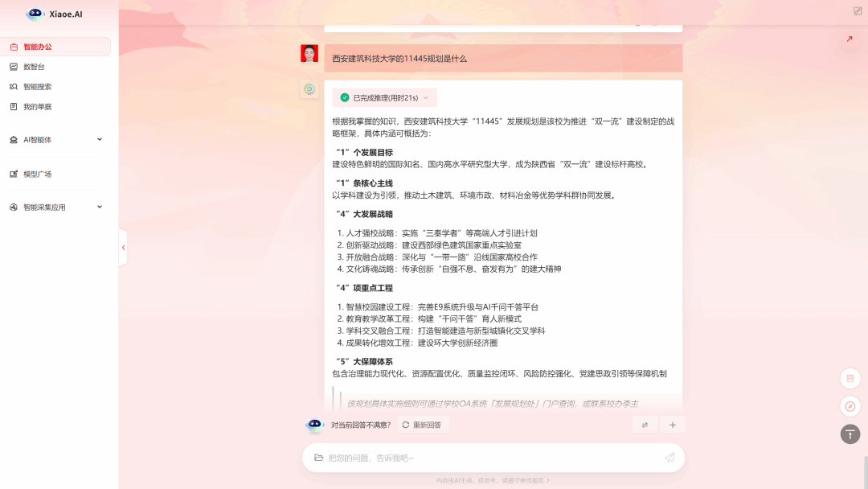
Task: Click the 智能采集应用 icon
Action: point(14,208)
